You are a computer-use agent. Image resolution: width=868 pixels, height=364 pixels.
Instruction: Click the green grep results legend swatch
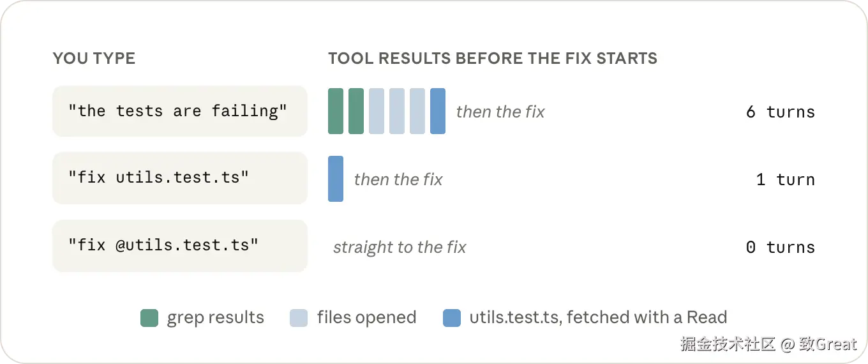click(x=149, y=317)
